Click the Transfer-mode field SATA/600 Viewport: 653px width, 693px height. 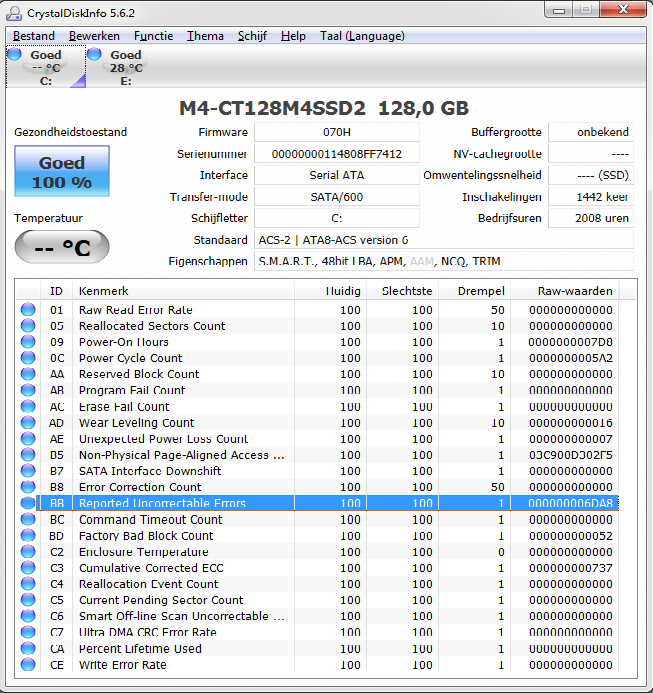click(x=337, y=197)
